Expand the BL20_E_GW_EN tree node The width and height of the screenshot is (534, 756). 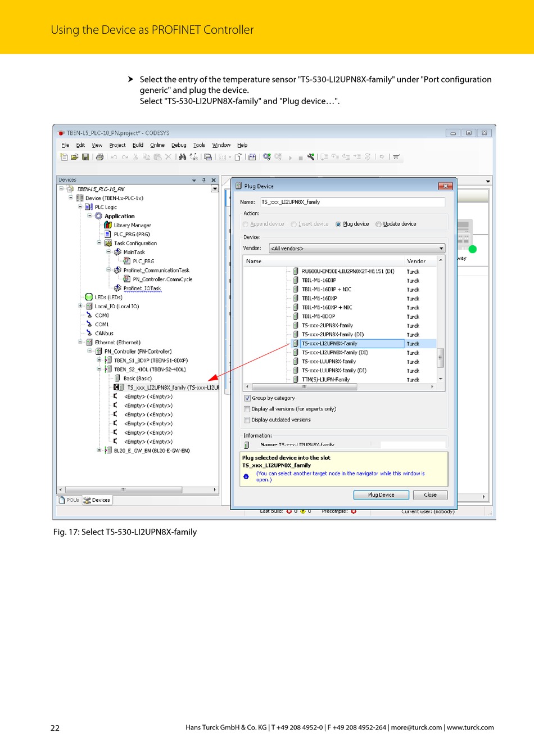(99, 450)
